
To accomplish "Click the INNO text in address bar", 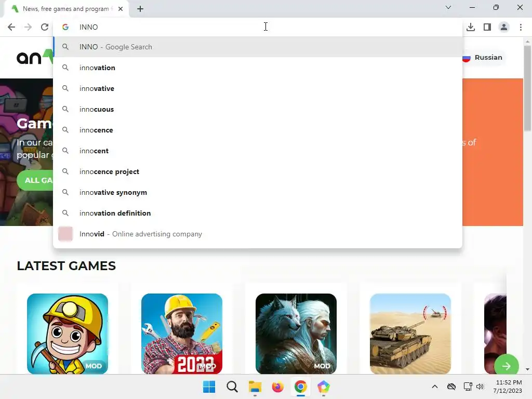I will (88, 27).
